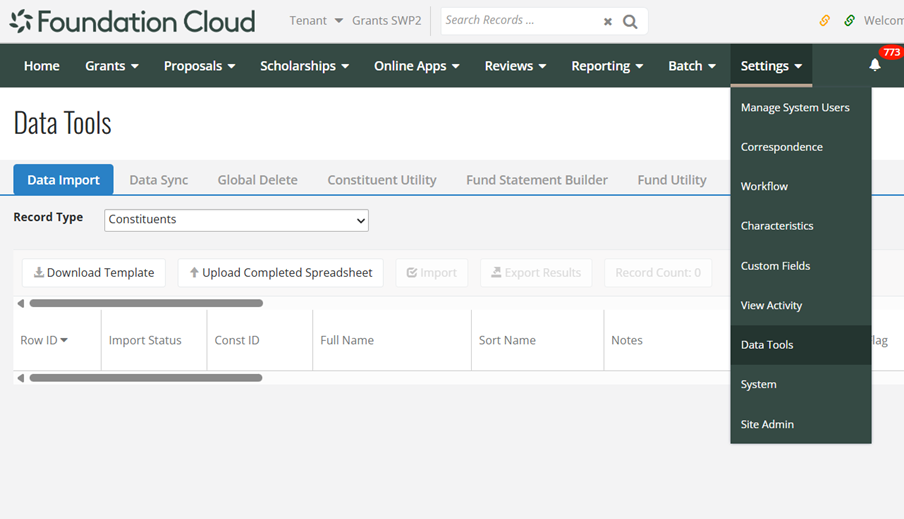Click the bottom horizontal scrollbar thumb

[x=146, y=378]
